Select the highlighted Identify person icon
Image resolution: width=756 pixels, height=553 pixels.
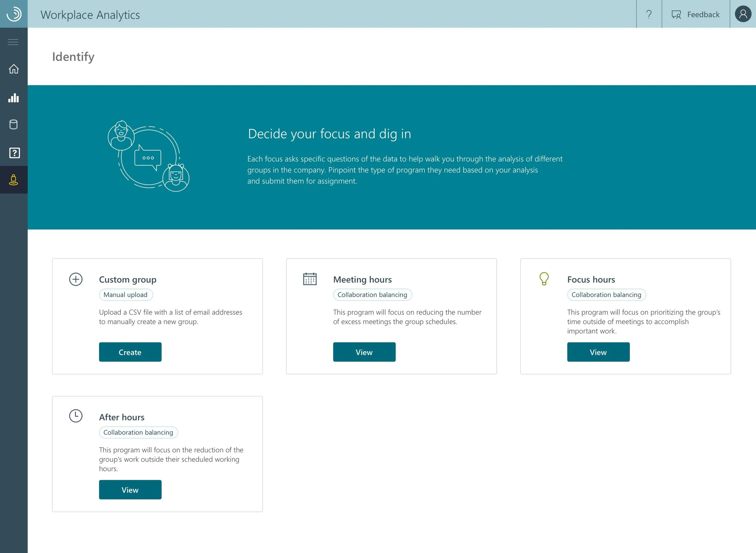point(14,180)
